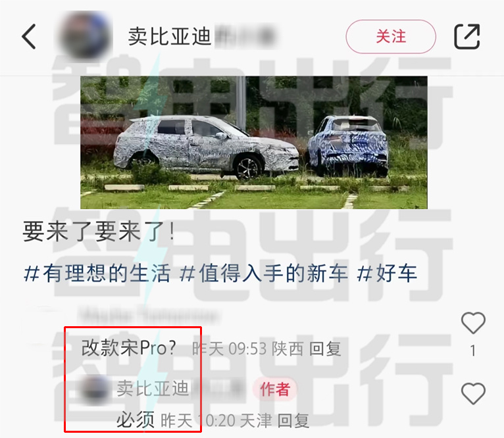Like the 改款宋Pro comment with the heart
This screenshot has width=504, height=438.
coord(473,323)
